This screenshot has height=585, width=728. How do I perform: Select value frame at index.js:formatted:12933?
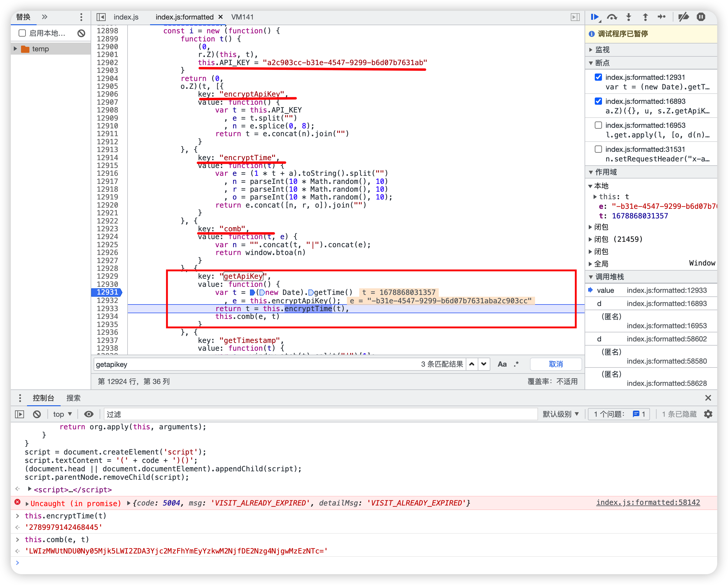click(x=651, y=290)
